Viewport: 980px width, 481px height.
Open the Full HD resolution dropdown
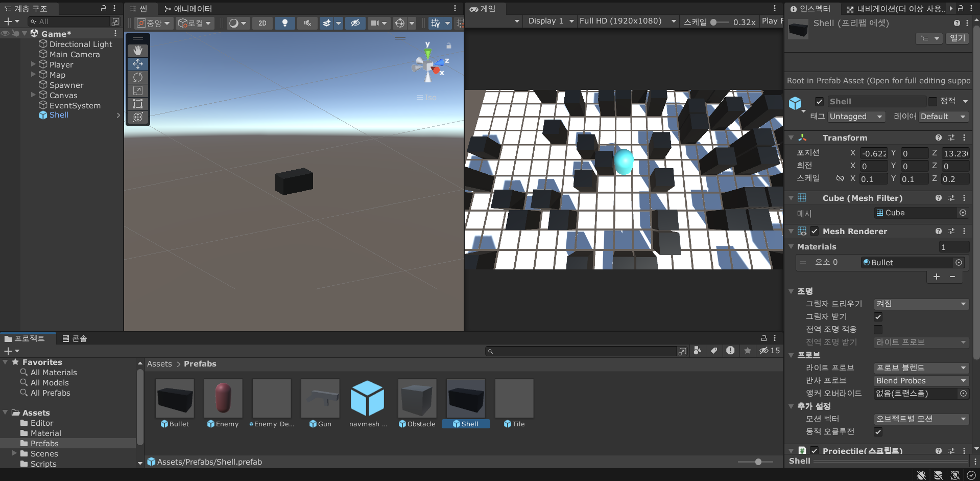628,21
